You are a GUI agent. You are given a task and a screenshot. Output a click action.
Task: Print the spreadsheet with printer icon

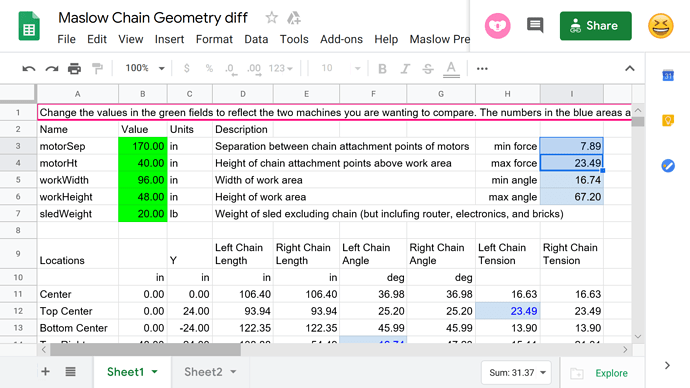point(74,69)
